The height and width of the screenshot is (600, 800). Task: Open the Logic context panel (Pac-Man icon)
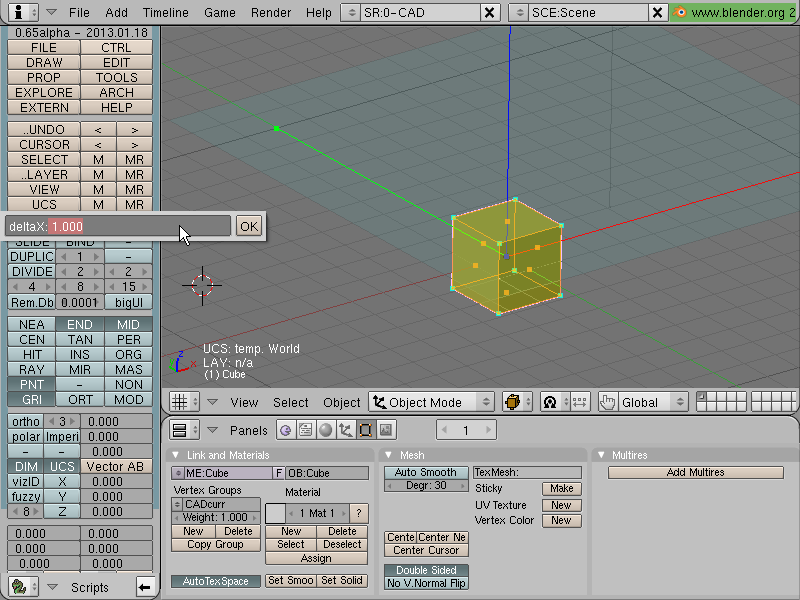coord(286,430)
